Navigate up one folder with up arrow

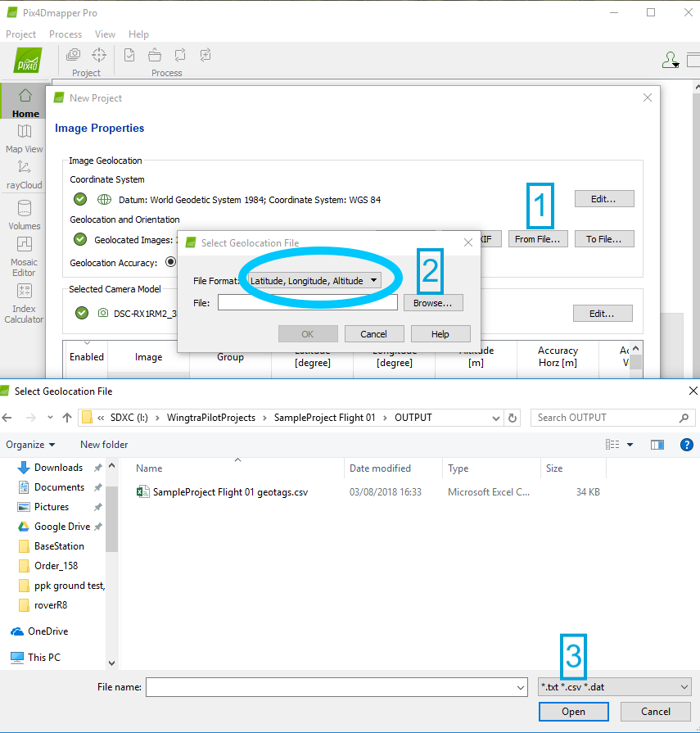pos(67,418)
